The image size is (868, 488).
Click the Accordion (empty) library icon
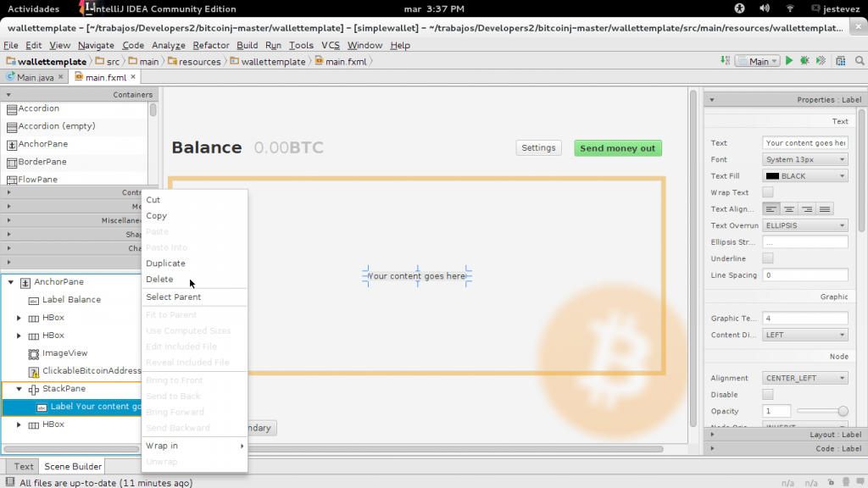12,127
